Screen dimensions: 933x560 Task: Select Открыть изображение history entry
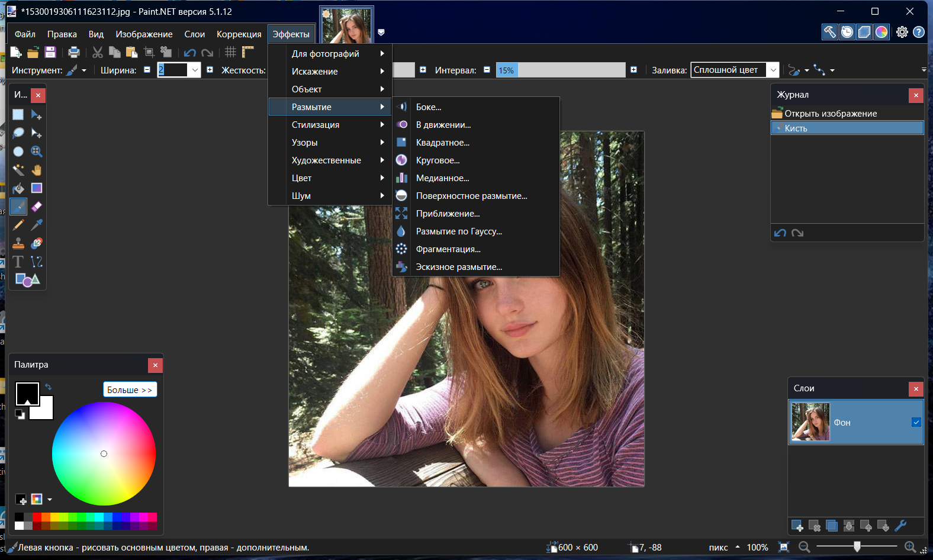831,114
